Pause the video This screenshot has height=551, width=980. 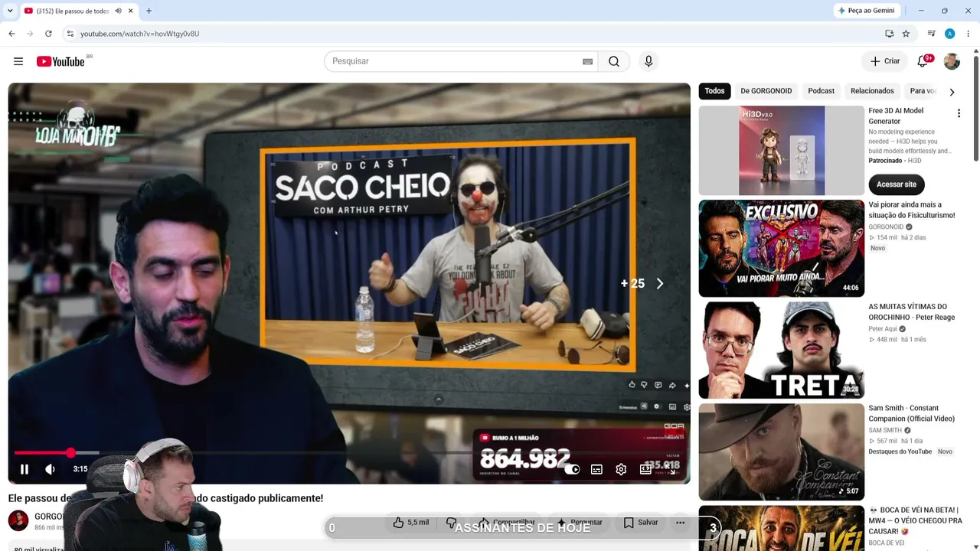(x=24, y=469)
